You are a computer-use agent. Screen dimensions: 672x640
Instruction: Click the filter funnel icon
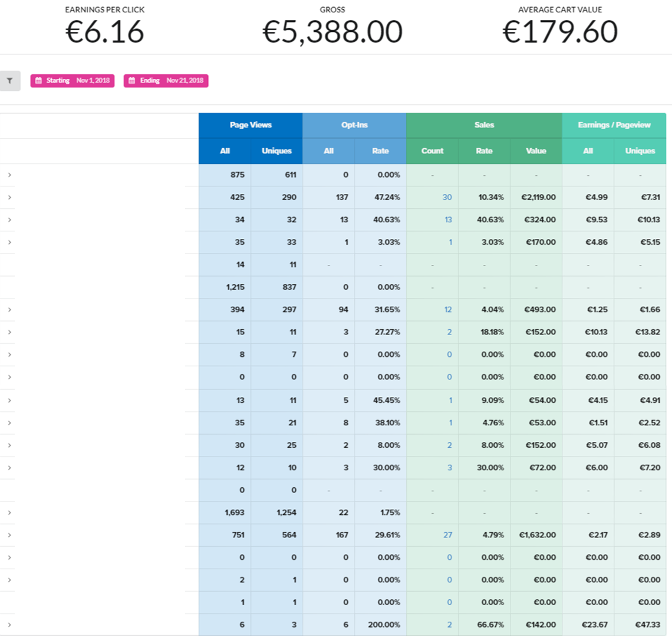[9, 81]
